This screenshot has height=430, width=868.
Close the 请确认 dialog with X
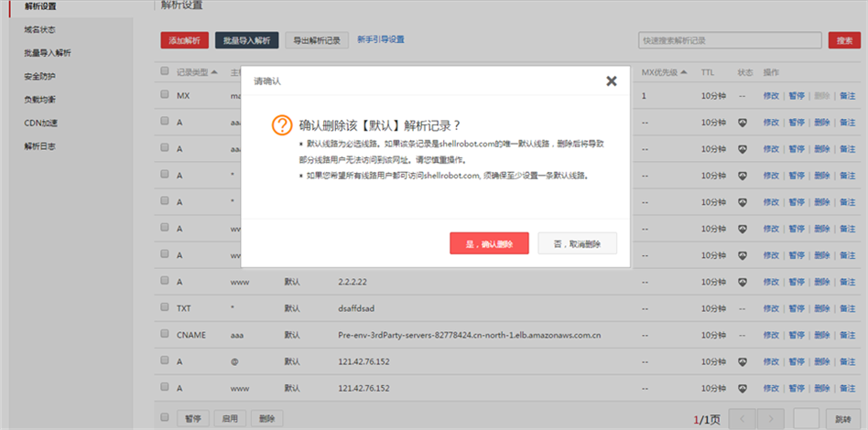pyautogui.click(x=612, y=81)
